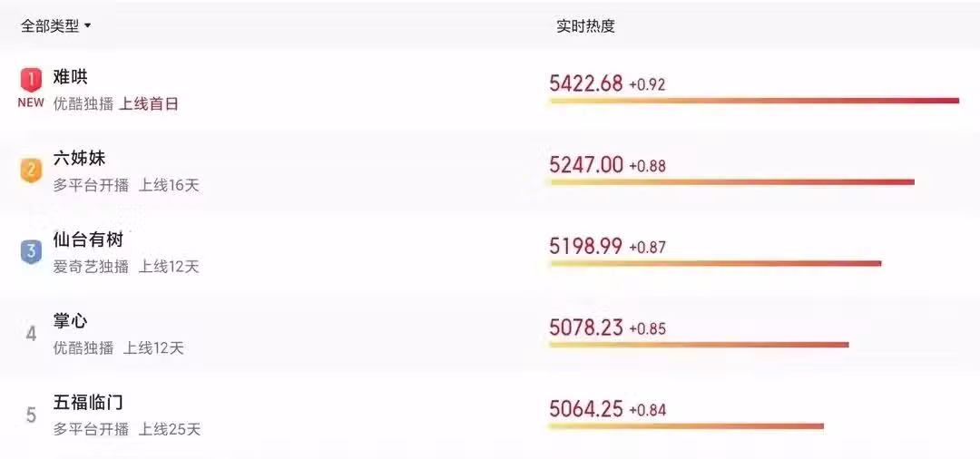Open the drama titled 六姊妹
This screenshot has height=459, width=980.
(79, 159)
